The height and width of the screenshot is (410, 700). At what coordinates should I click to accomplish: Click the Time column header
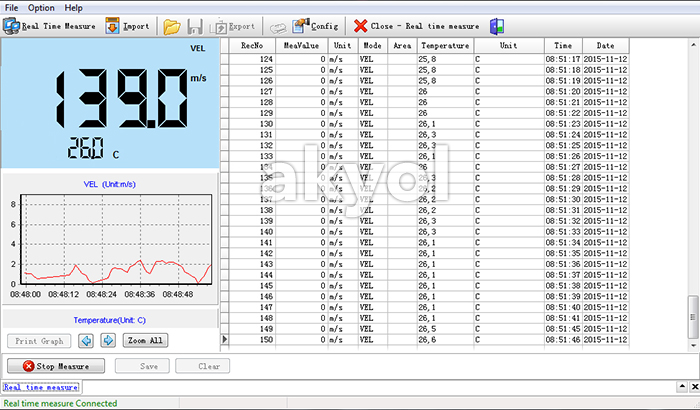563,46
